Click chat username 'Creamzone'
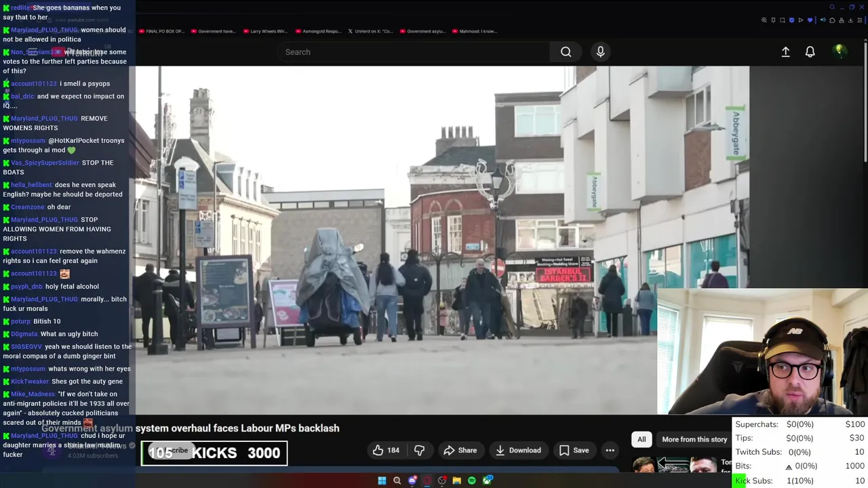Image resolution: width=868 pixels, height=488 pixels. click(x=28, y=207)
